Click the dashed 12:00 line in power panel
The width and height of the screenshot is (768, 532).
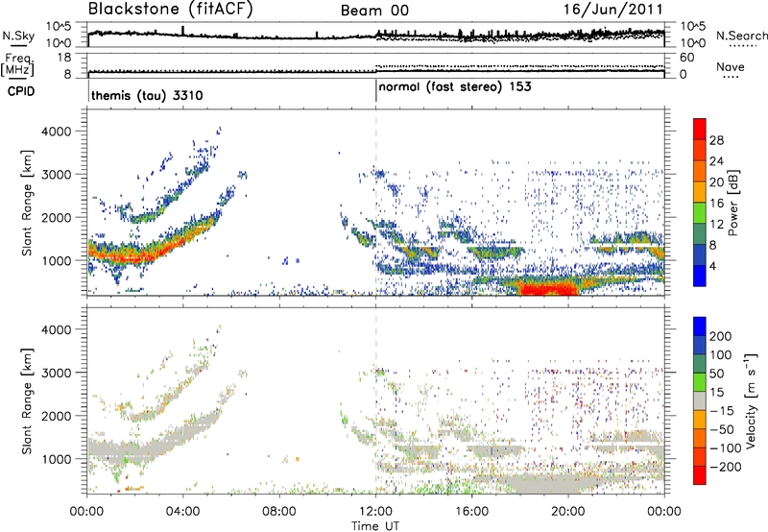pos(375,203)
